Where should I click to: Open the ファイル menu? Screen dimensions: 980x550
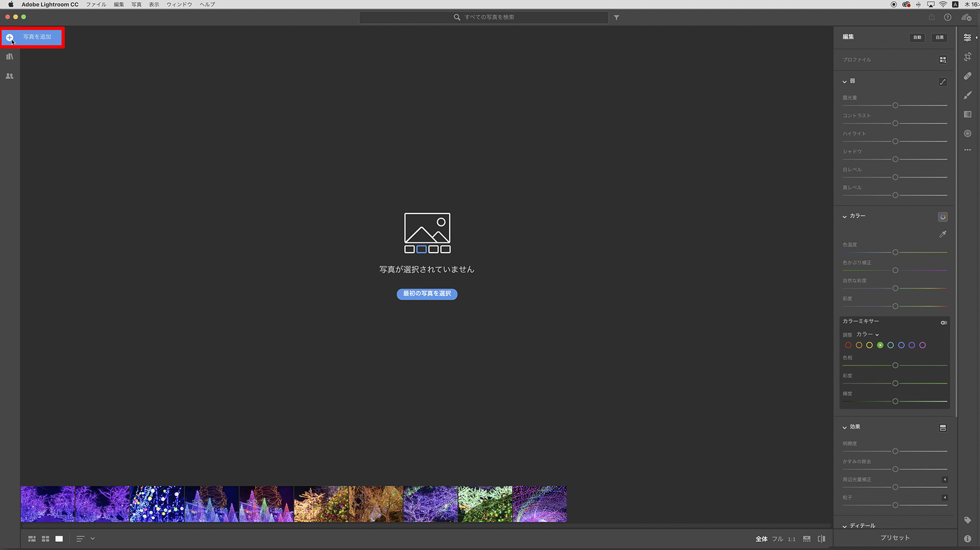(x=96, y=4)
